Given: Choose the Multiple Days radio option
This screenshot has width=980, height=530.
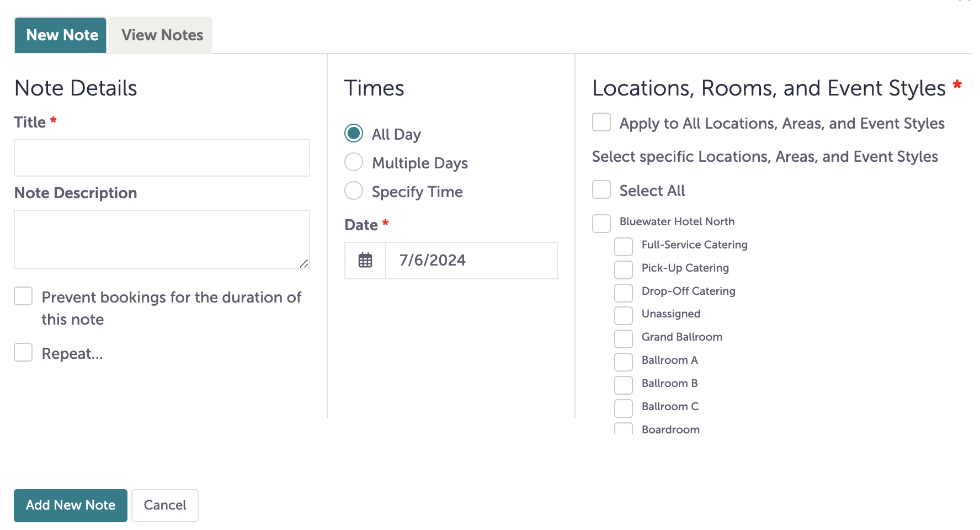Looking at the screenshot, I should pos(354,162).
